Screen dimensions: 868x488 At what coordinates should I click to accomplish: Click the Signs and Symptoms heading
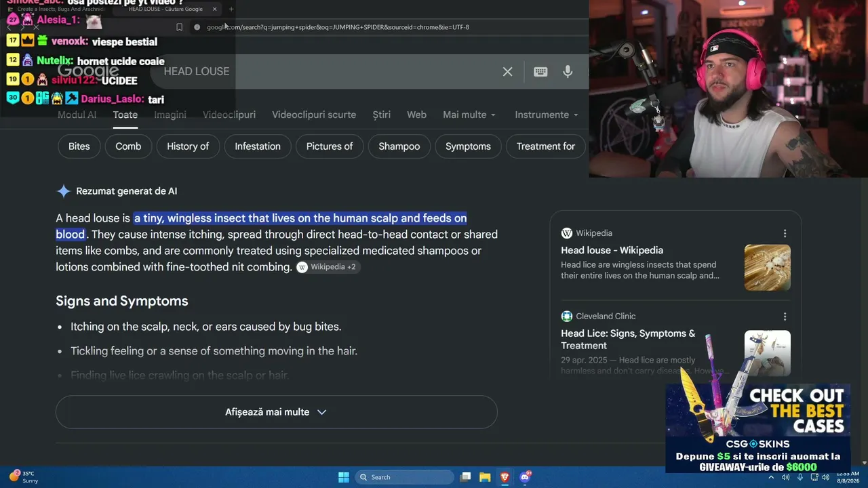(122, 301)
